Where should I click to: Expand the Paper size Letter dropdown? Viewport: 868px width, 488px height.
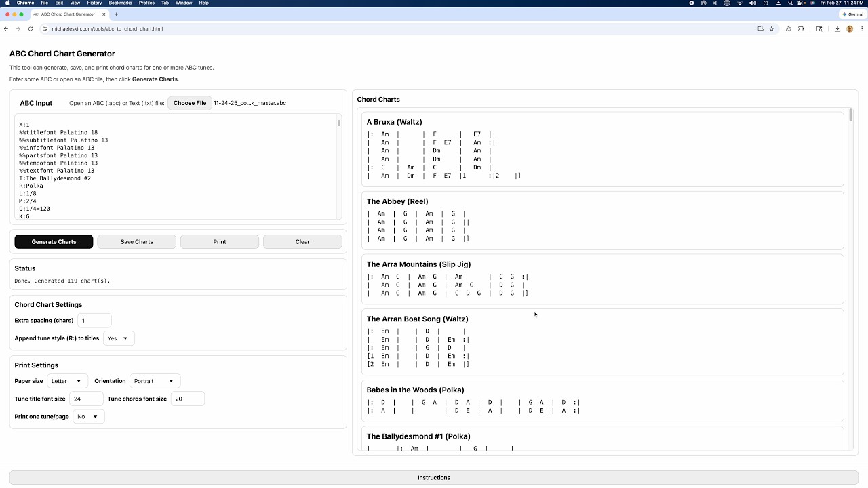point(68,381)
